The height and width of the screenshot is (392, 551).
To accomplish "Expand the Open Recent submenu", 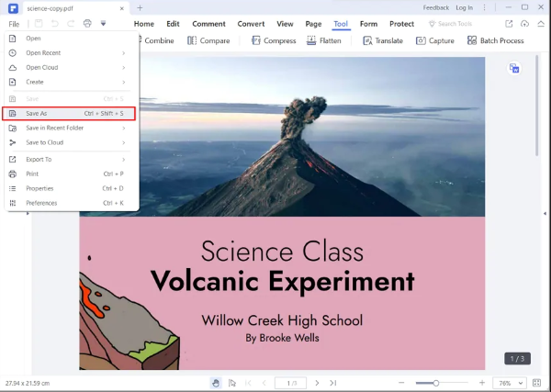I will point(69,53).
